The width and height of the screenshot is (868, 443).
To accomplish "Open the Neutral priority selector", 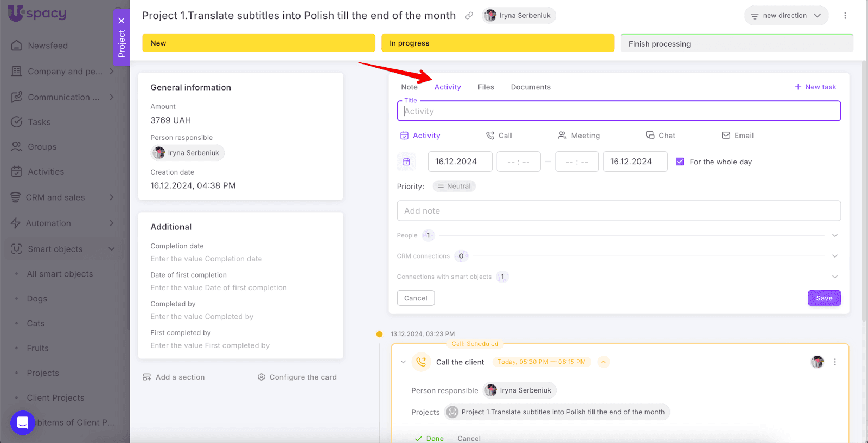I will (454, 186).
